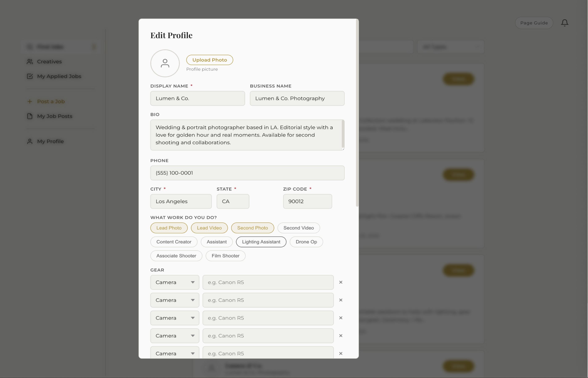The height and width of the screenshot is (378, 588).
Task: Open My Profile in the sidebar
Action: click(50, 141)
